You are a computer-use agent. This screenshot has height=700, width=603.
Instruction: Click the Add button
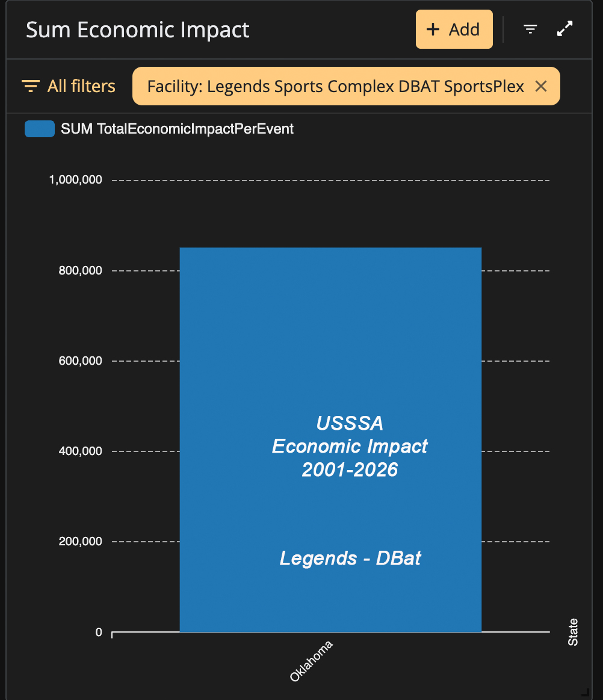(454, 29)
